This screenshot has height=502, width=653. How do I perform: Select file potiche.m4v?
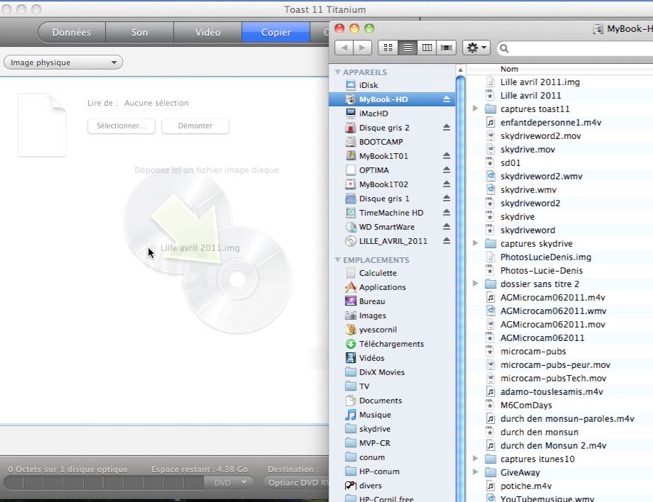click(526, 486)
